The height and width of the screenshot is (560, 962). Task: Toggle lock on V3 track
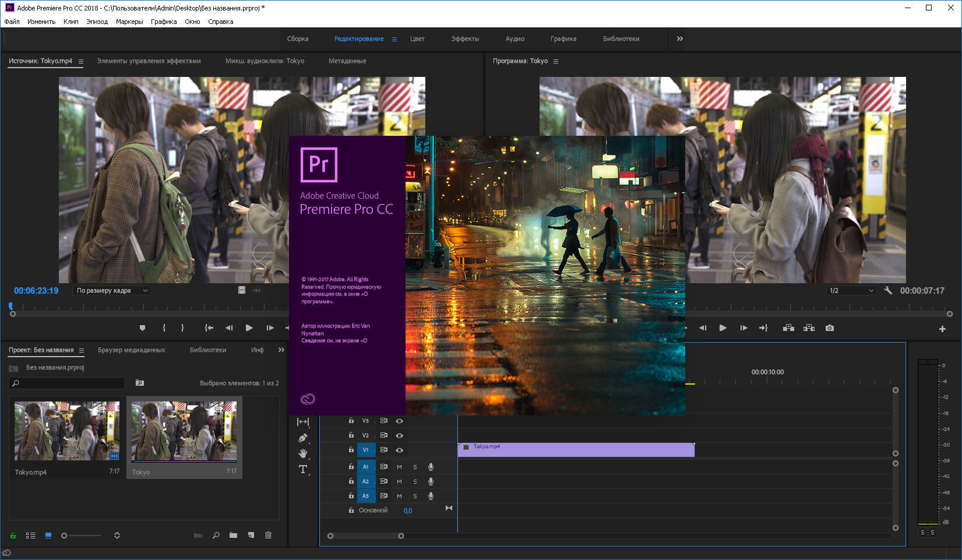click(351, 421)
